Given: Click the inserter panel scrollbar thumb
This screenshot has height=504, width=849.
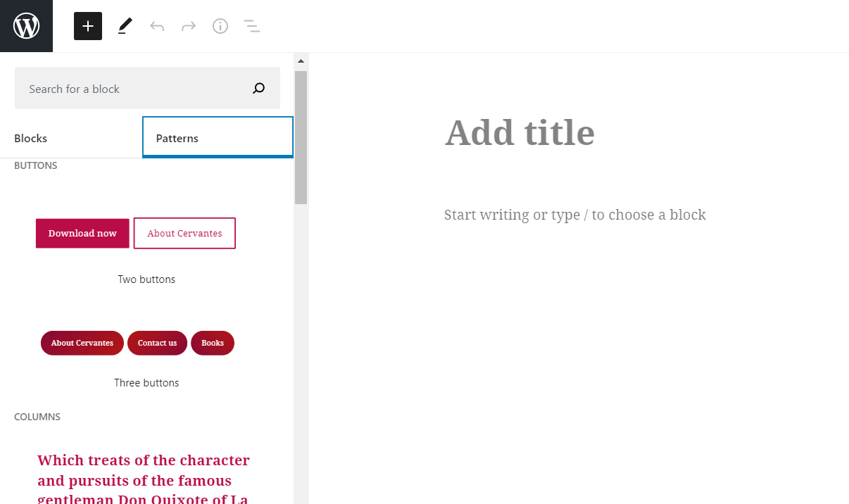Looking at the screenshot, I should 301,137.
